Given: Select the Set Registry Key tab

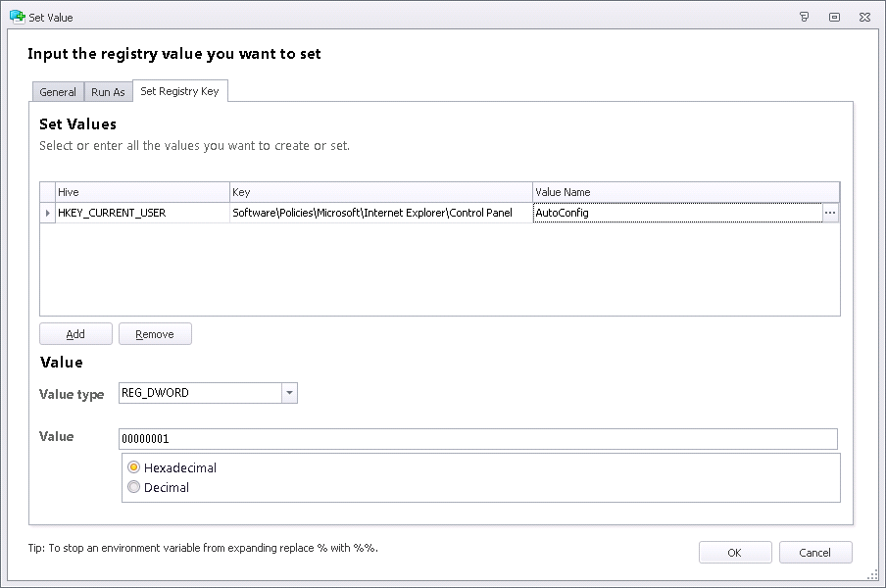Looking at the screenshot, I should (180, 88).
